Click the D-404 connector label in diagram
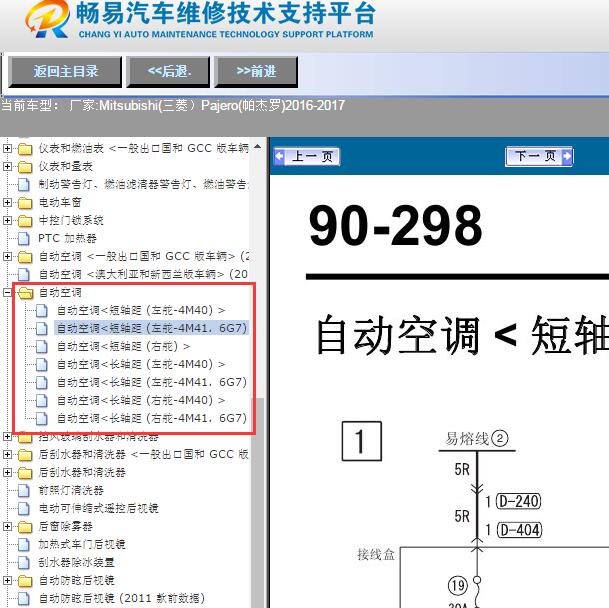The width and height of the screenshot is (609, 608). pos(519,530)
